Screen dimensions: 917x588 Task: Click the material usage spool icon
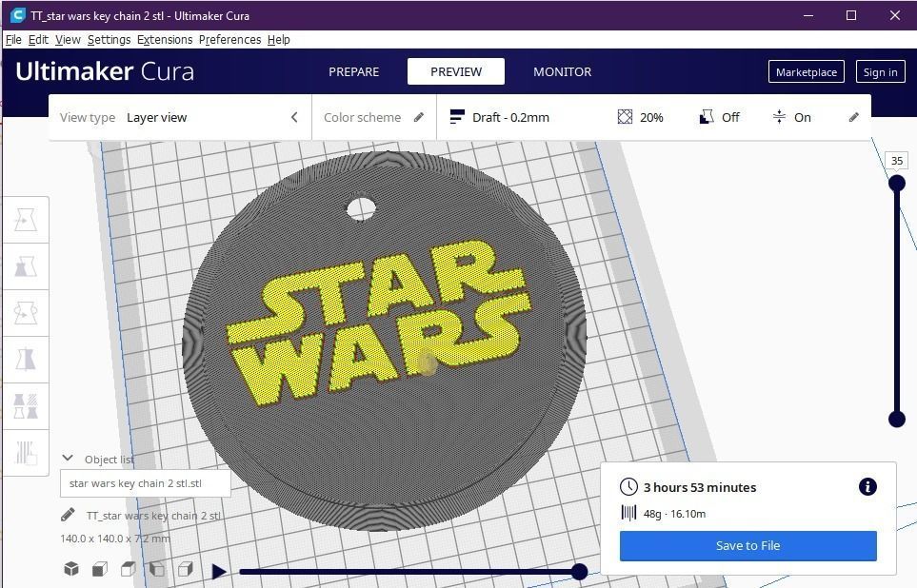coord(628,513)
